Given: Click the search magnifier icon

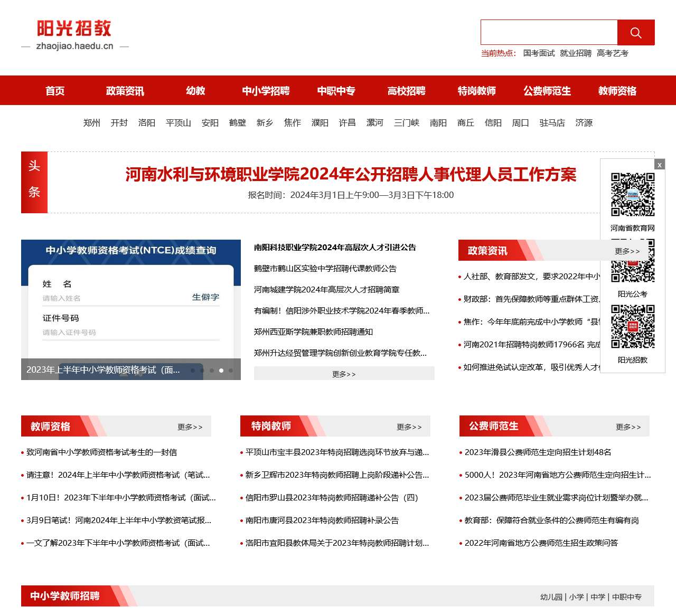Looking at the screenshot, I should [x=635, y=32].
